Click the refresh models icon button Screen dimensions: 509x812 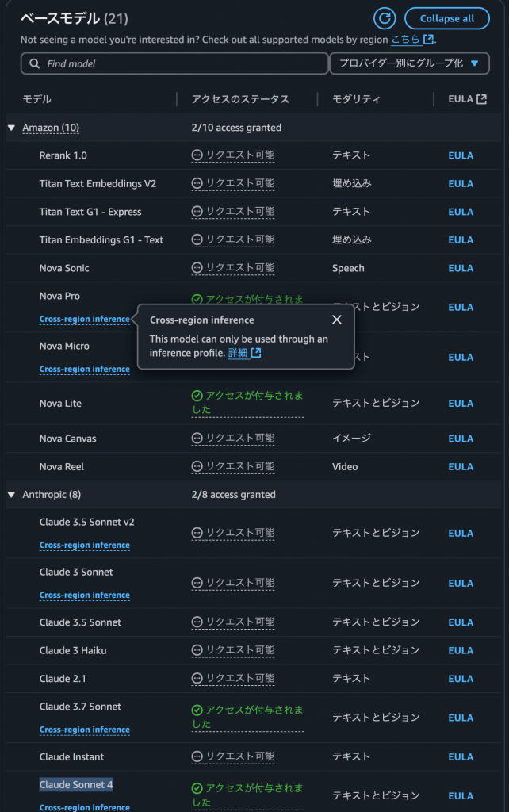tap(385, 19)
